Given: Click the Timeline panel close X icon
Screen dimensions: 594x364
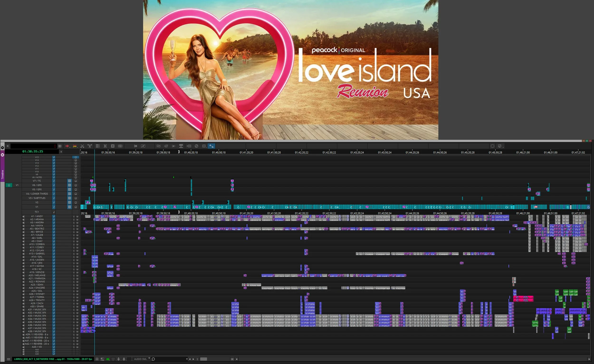Looking at the screenshot, I should [2, 155].
